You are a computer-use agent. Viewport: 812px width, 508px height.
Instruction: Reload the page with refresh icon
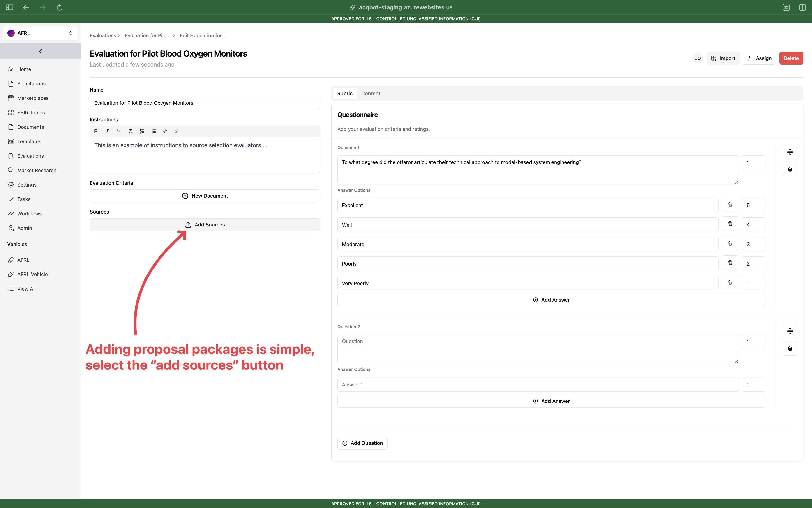(60, 7)
